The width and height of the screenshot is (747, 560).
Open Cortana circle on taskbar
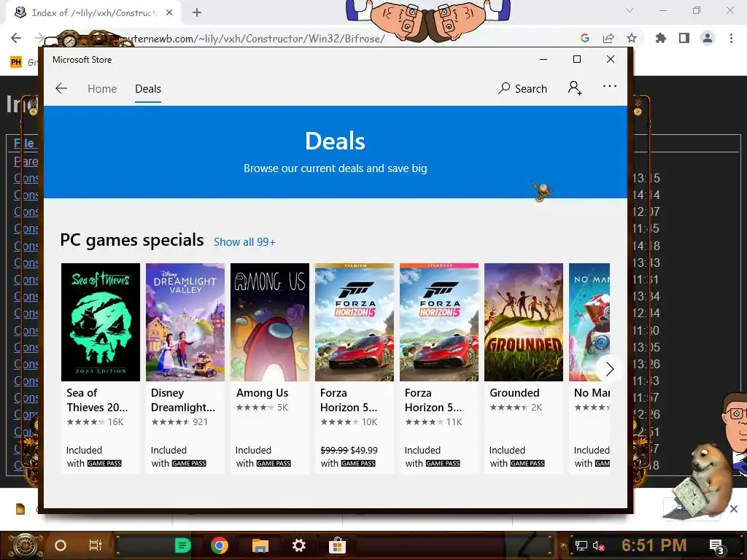(61, 545)
